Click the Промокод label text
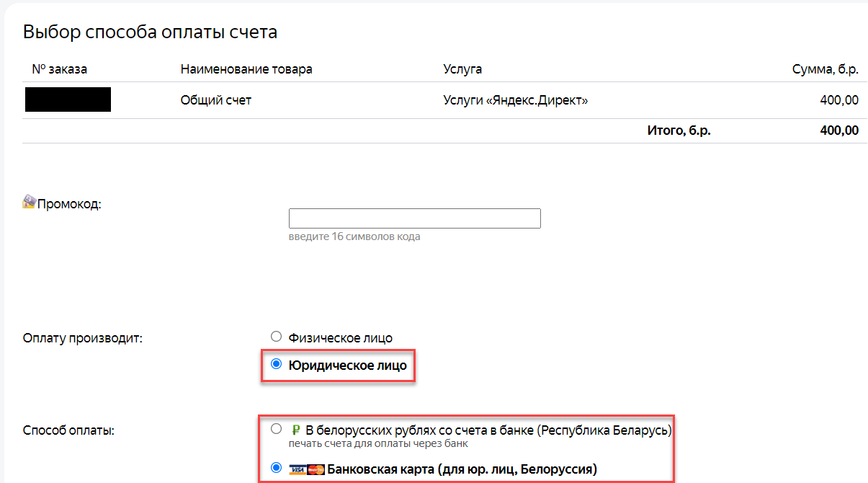This screenshot has height=483, width=868. pos(69,204)
